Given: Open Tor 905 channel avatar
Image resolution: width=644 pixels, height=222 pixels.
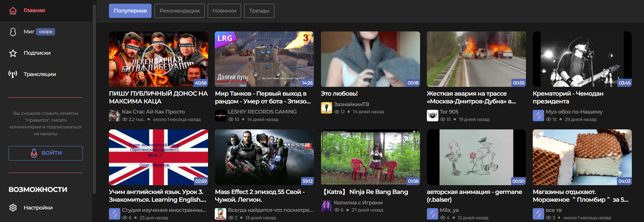Looking at the screenshot, I should point(432,116).
